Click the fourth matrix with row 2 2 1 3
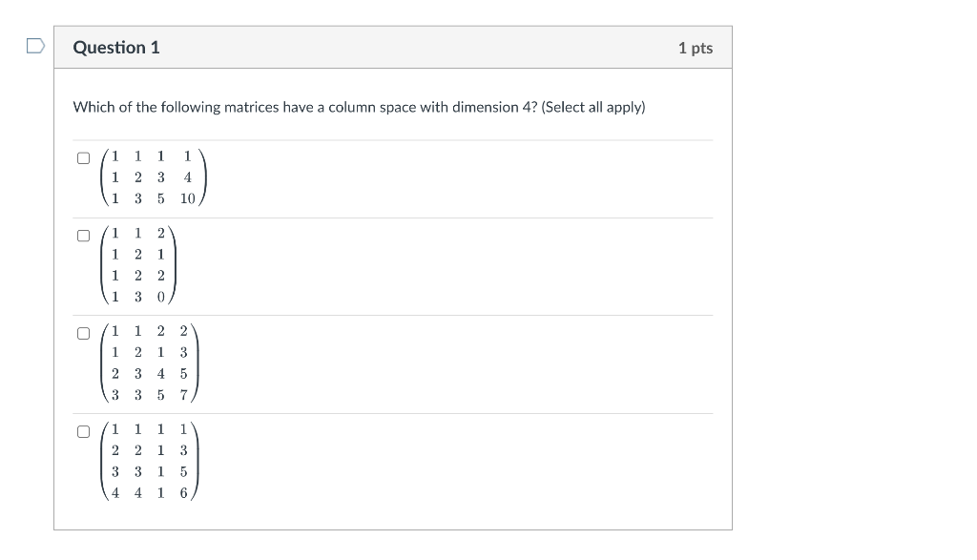 (x=151, y=461)
